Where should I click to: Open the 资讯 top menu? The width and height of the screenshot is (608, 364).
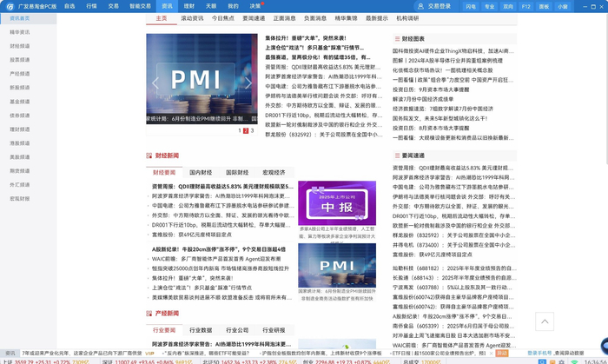click(x=167, y=6)
